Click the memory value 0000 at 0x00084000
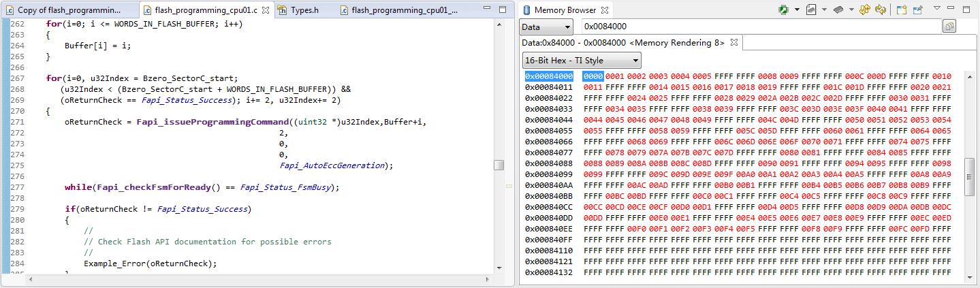This screenshot has width=980, height=288. point(593,76)
